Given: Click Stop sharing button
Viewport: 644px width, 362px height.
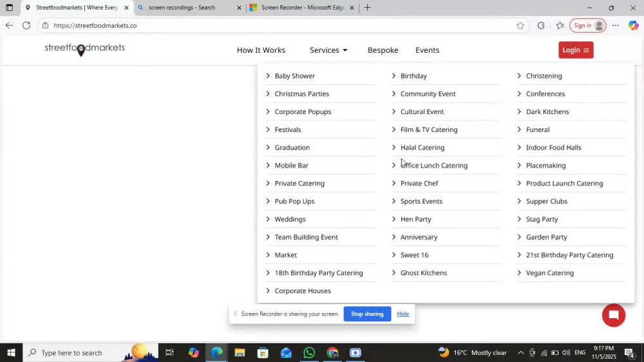Looking at the screenshot, I should coord(367,314).
